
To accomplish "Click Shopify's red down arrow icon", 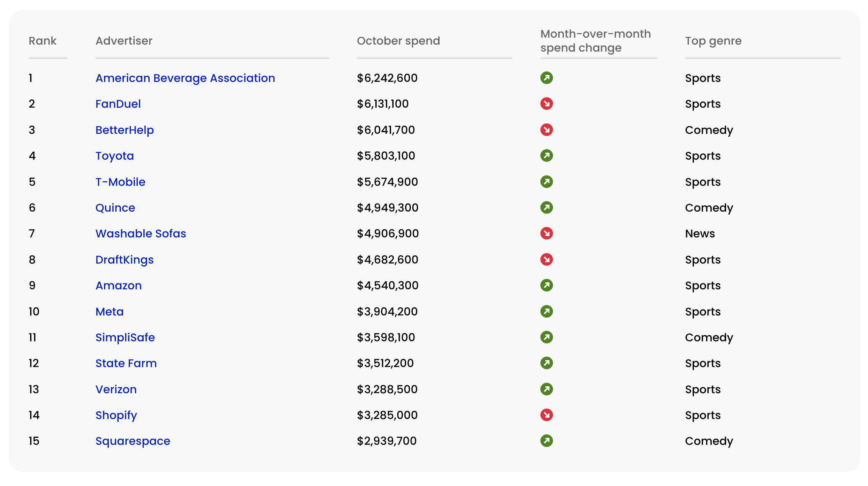I will pyautogui.click(x=546, y=415).
